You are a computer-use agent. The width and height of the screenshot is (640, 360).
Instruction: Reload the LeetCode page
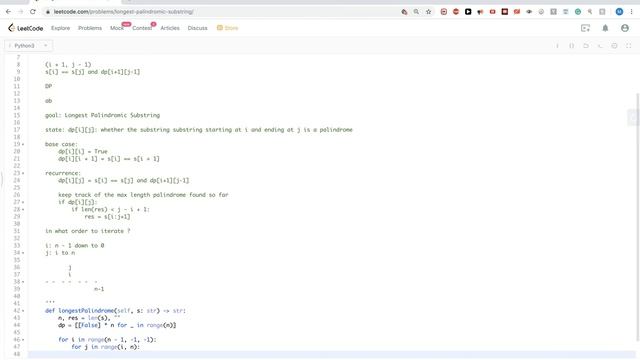pos(33,12)
